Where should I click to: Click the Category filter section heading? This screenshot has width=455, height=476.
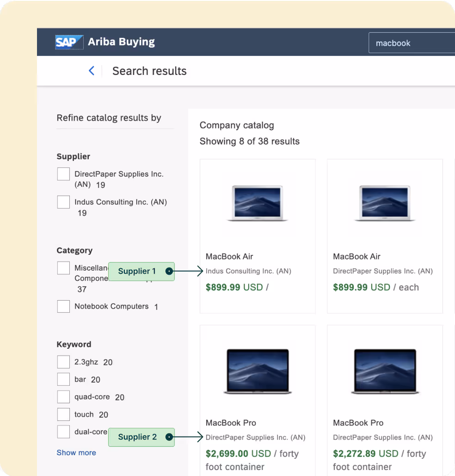(74, 250)
